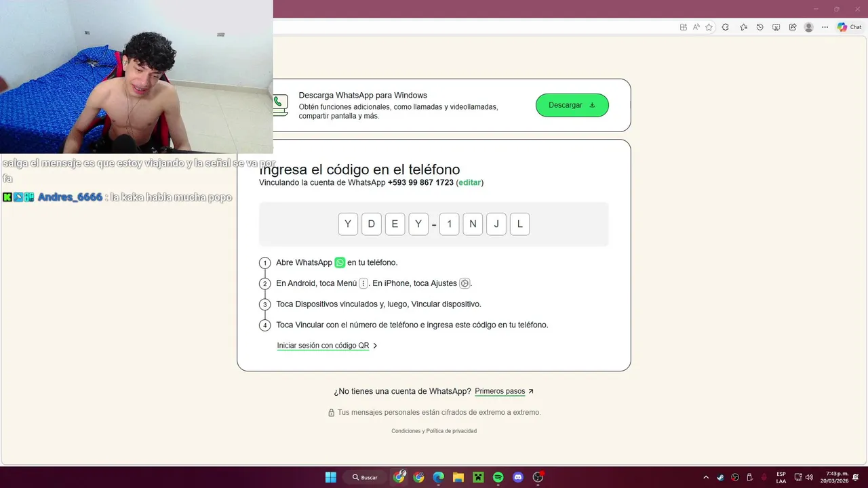The image size is (868, 488).
Task: Click phone number +593 99 867 1723
Action: tap(420, 183)
